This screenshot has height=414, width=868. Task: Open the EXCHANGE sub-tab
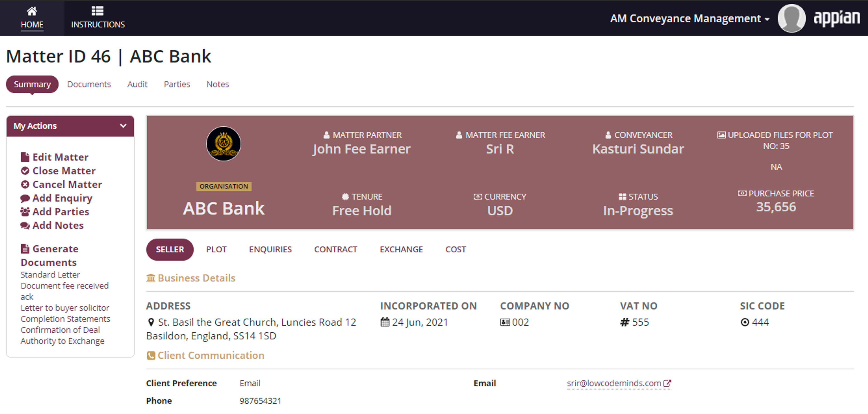[401, 249]
